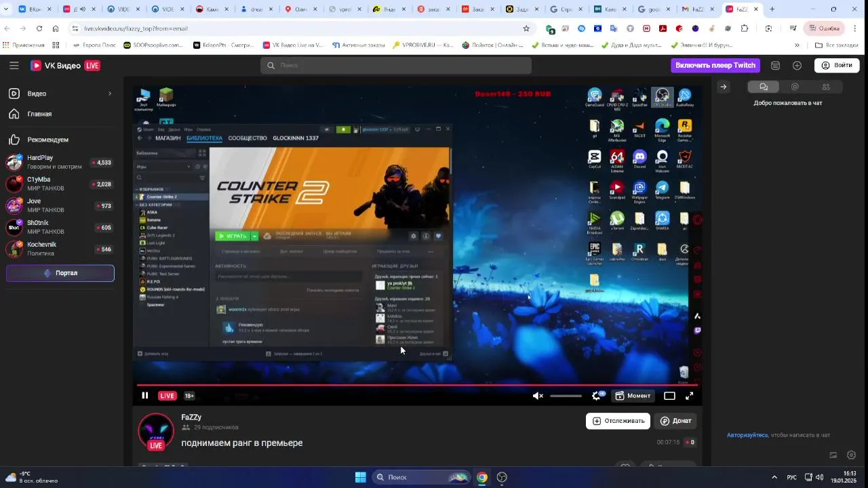Open the Adobe Acrobat extension icon
The height and width of the screenshot is (488, 868).
(663, 28)
